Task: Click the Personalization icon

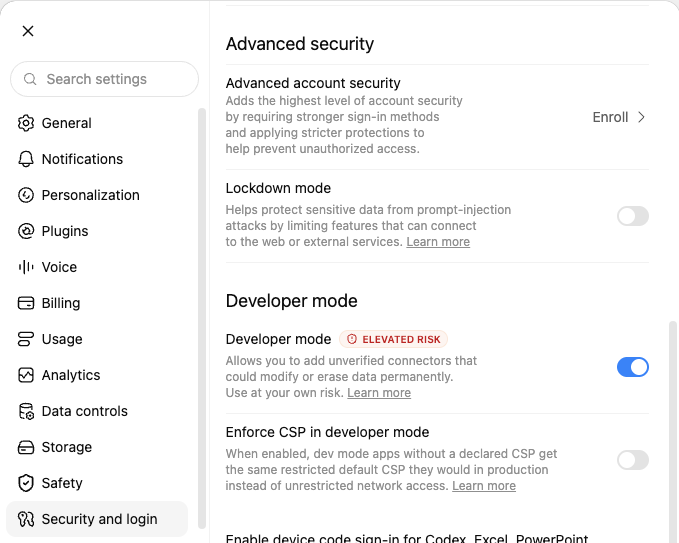Action: pyautogui.click(x=26, y=195)
